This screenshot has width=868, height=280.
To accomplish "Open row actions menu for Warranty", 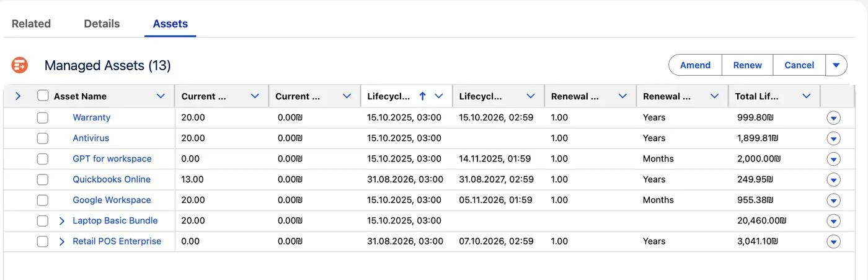I will click(833, 118).
